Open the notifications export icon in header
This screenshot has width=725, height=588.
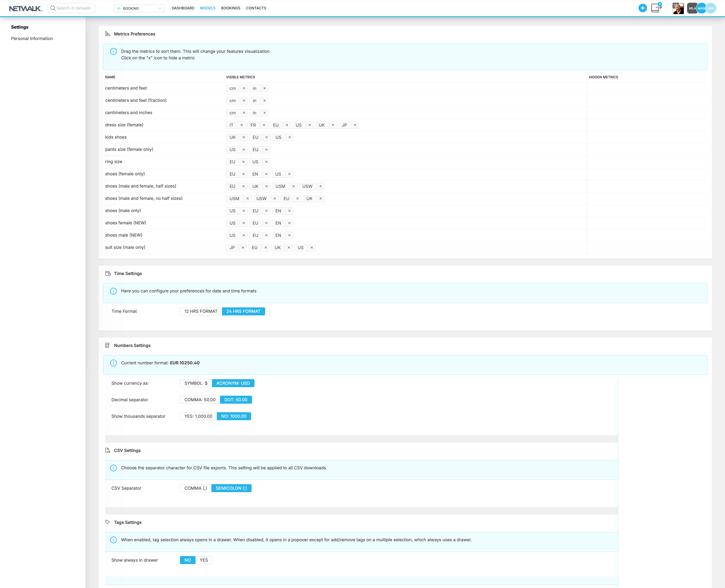point(656,8)
